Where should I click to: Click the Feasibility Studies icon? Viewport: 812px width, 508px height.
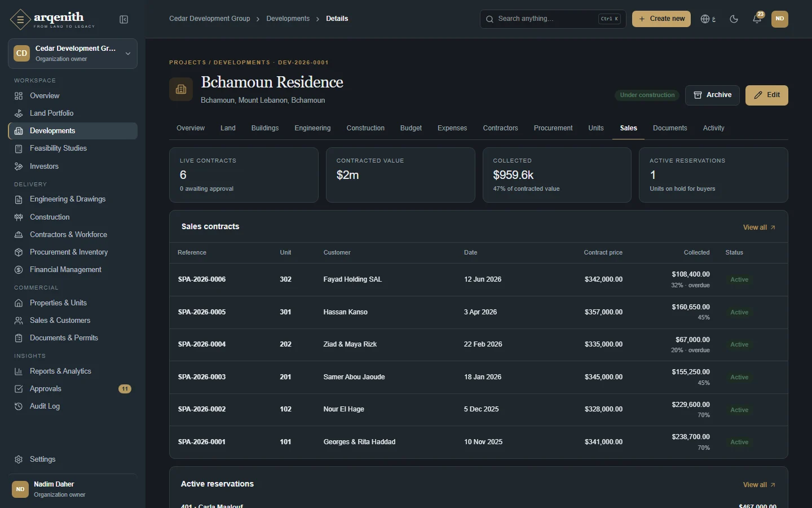point(19,148)
